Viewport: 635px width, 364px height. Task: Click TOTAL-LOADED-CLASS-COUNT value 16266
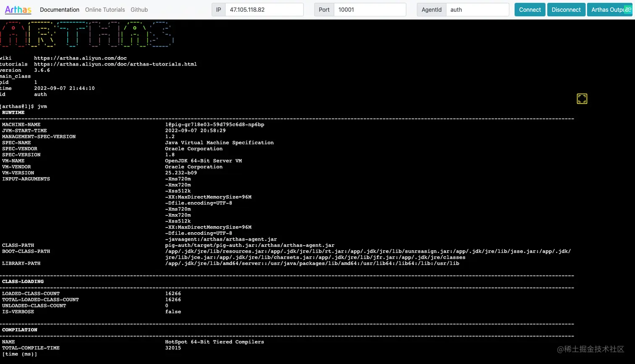coord(173,299)
